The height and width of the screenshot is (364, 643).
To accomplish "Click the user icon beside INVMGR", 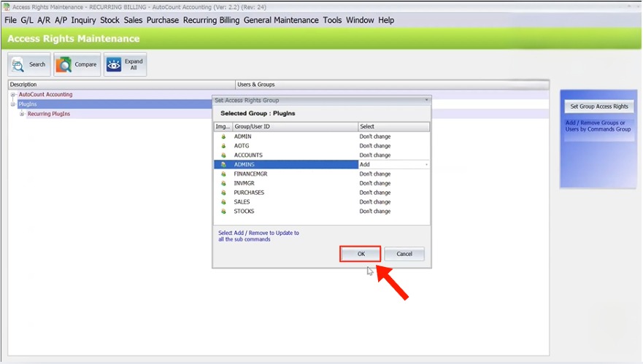I will 223,183.
